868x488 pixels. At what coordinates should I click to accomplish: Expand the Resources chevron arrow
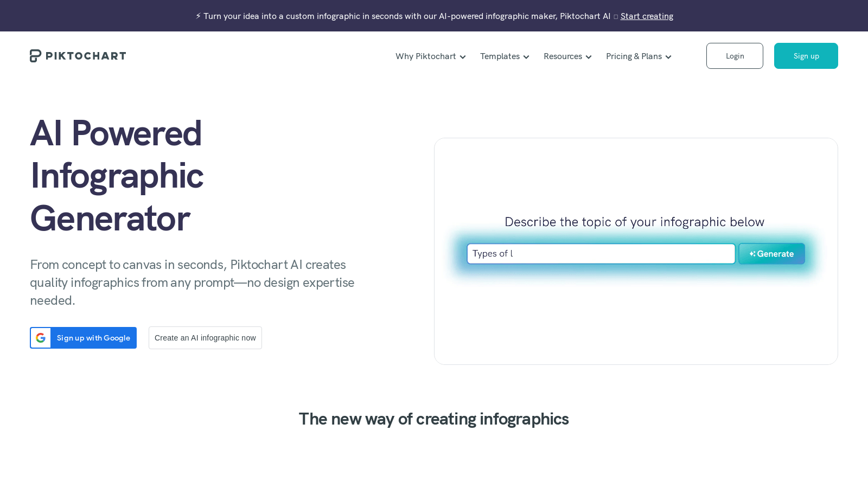click(x=589, y=57)
